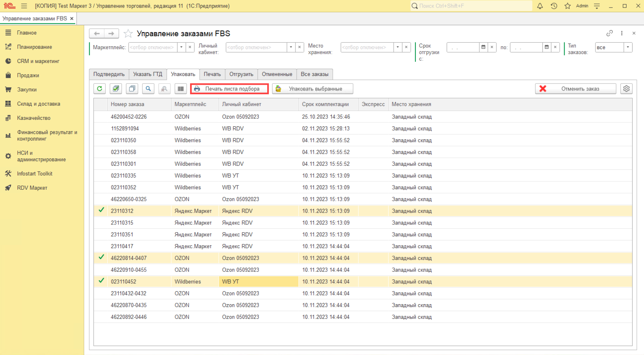Click the Admin user name
Screen dimensions: 644x355
tap(582, 6)
